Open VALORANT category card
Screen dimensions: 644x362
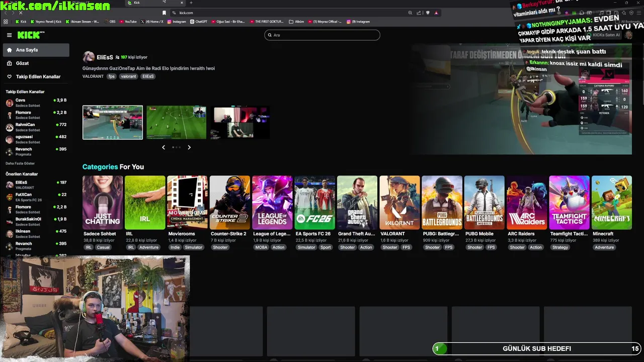(x=399, y=203)
